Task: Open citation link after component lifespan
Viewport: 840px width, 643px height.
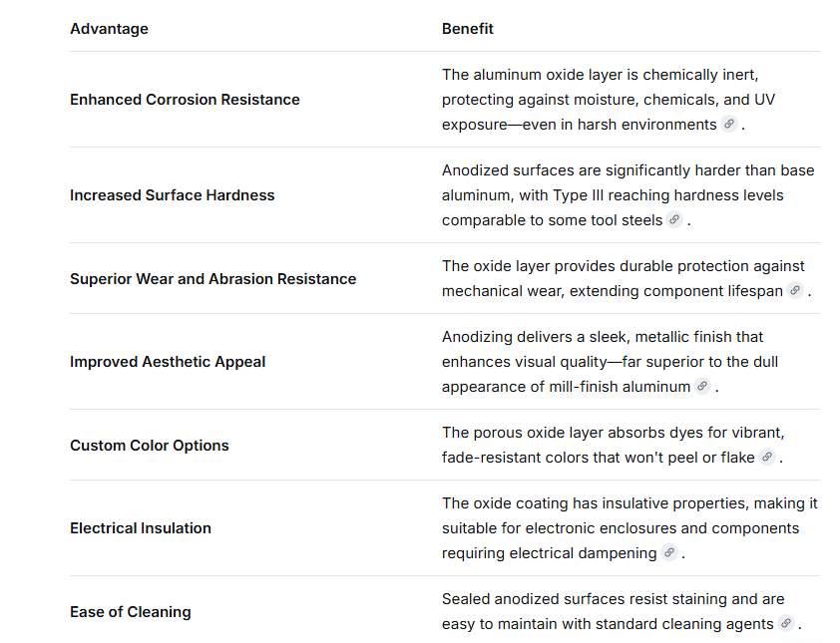Action: tap(795, 290)
